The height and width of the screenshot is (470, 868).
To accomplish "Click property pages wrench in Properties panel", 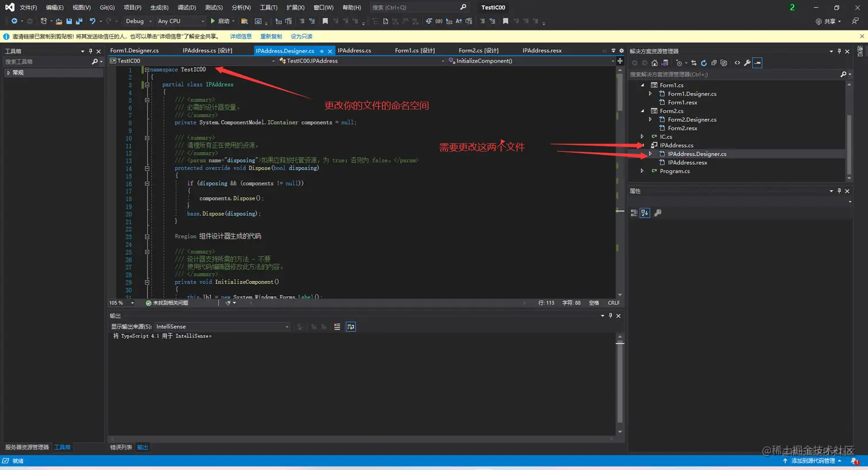I will coord(658,213).
